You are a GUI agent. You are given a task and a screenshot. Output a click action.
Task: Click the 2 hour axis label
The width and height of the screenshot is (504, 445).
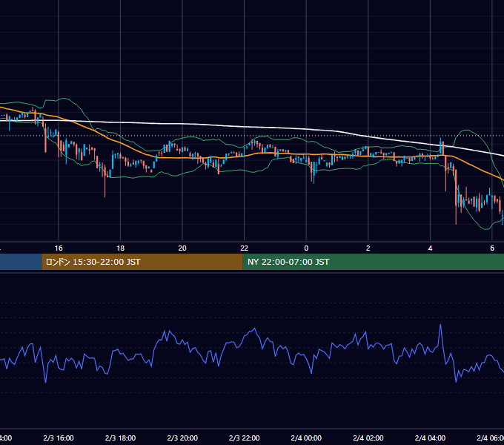point(368,248)
